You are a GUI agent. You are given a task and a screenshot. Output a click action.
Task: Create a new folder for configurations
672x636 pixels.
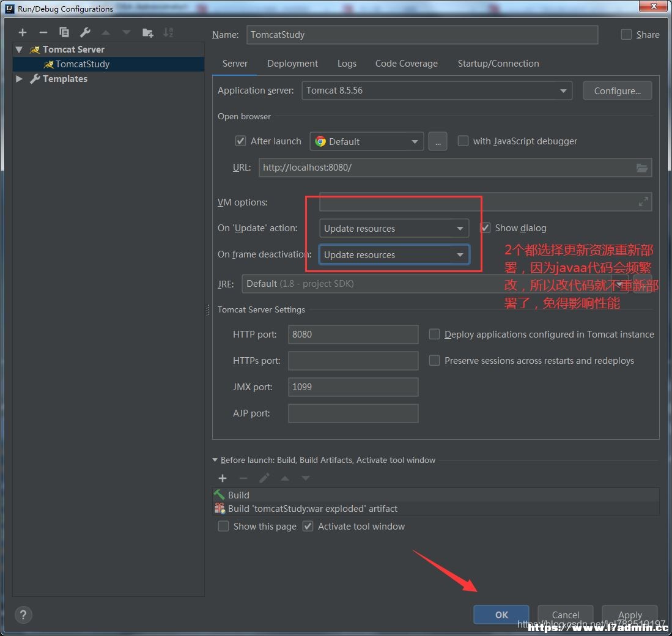pyautogui.click(x=147, y=32)
